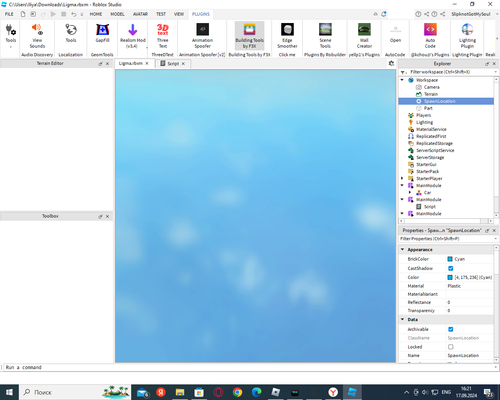Viewport: 500px width, 400px height.
Task: Open Windows Start menu button
Action: (9, 392)
